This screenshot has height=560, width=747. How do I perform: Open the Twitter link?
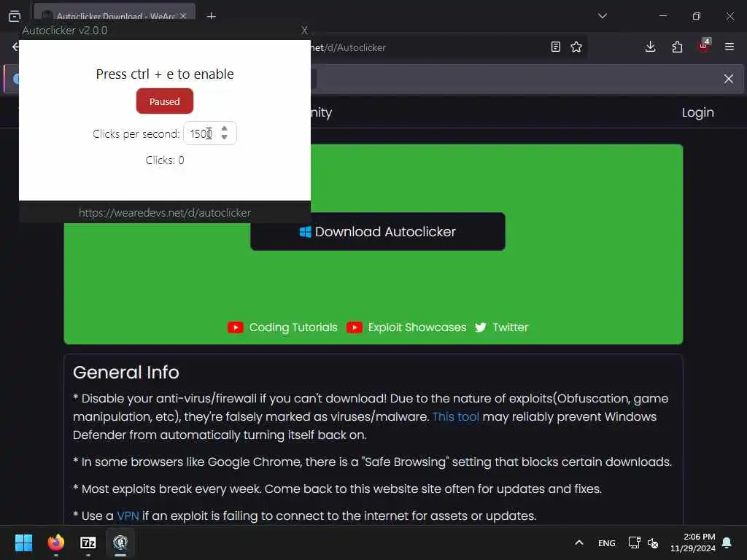pyautogui.click(x=510, y=327)
